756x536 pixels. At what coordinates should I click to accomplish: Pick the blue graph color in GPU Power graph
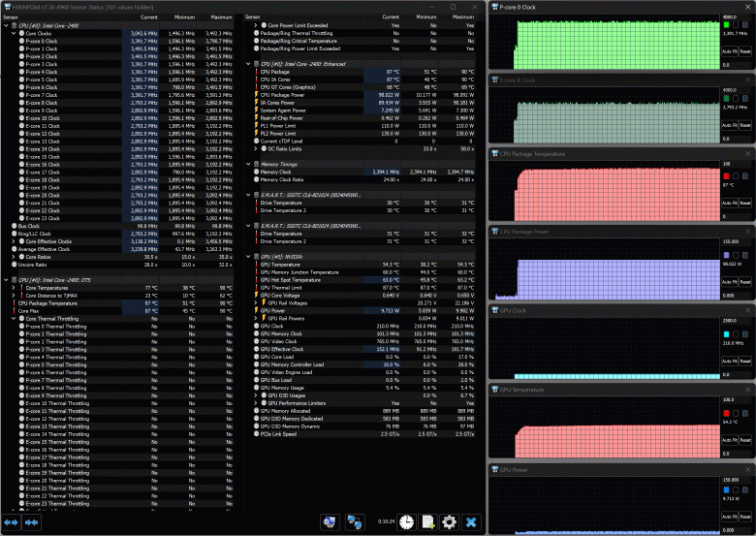tap(727, 489)
